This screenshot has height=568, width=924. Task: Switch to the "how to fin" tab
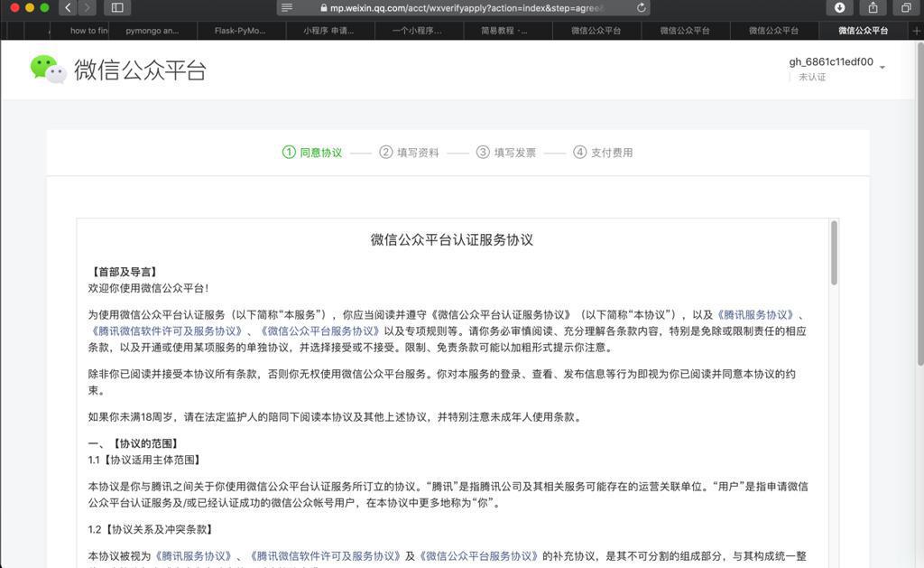[80, 31]
